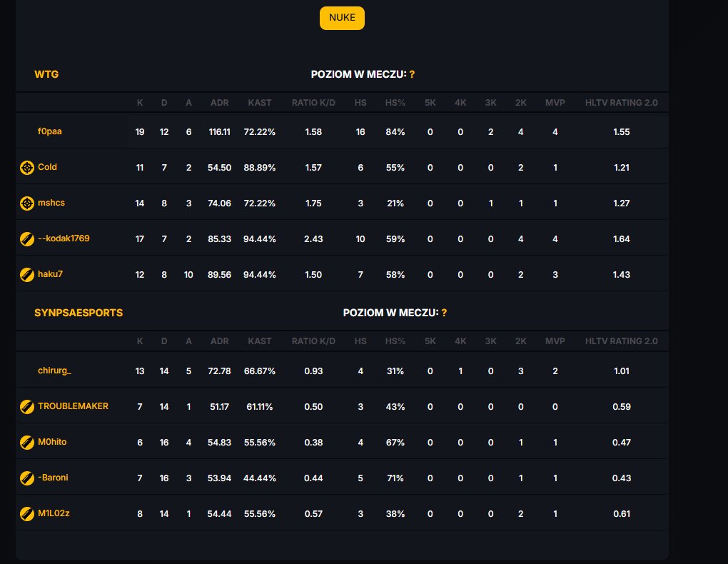
Task: Click -Baroni's rating 0.43
Action: [x=621, y=478]
